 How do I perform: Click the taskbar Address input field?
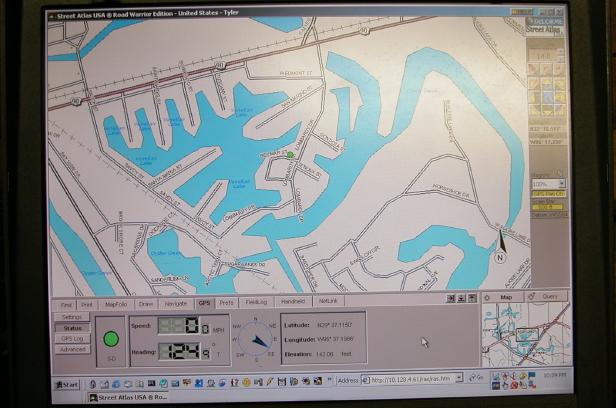[412, 379]
